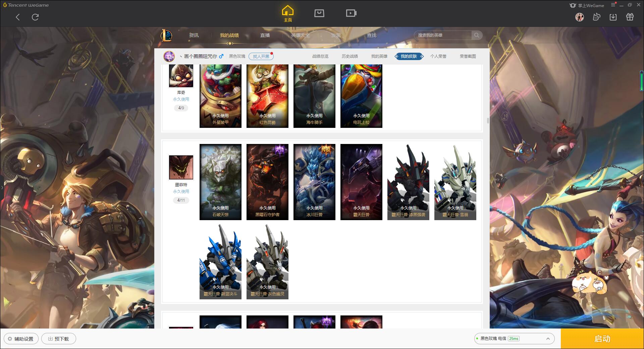This screenshot has height=349, width=644.
Task: Go back using the back arrow
Action: point(18,17)
